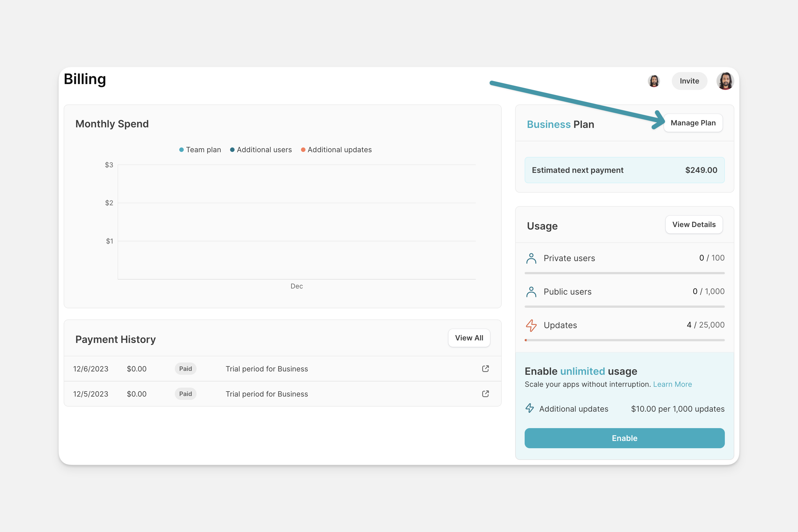Image resolution: width=798 pixels, height=532 pixels.
Task: Toggle Additional updates legend dot
Action: (303, 150)
